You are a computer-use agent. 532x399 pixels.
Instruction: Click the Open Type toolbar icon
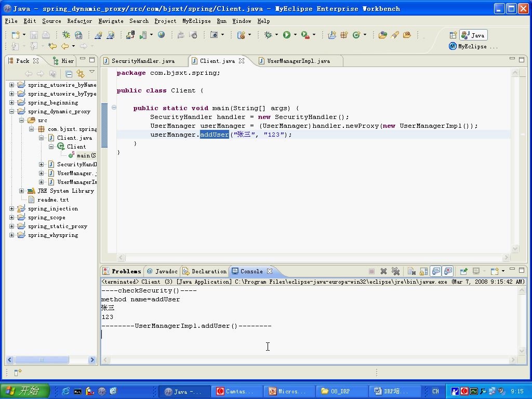coord(382,35)
